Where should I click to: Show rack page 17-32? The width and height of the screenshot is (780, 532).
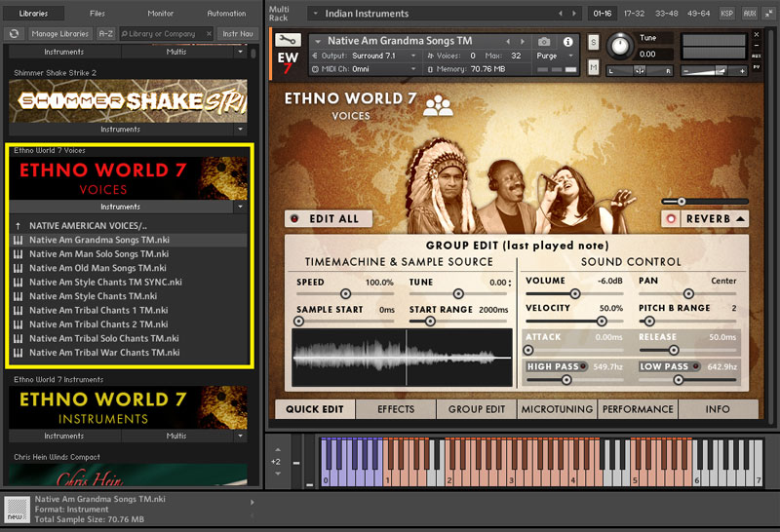[x=635, y=14]
